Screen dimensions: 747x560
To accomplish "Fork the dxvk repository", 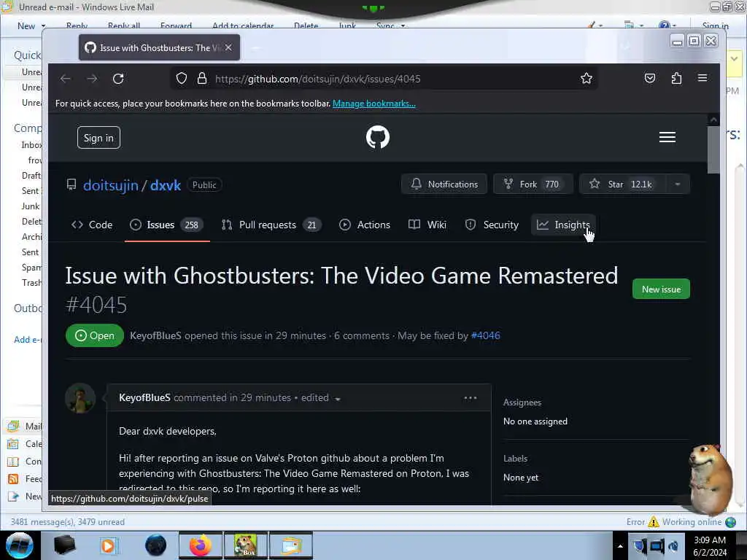I will (x=533, y=184).
